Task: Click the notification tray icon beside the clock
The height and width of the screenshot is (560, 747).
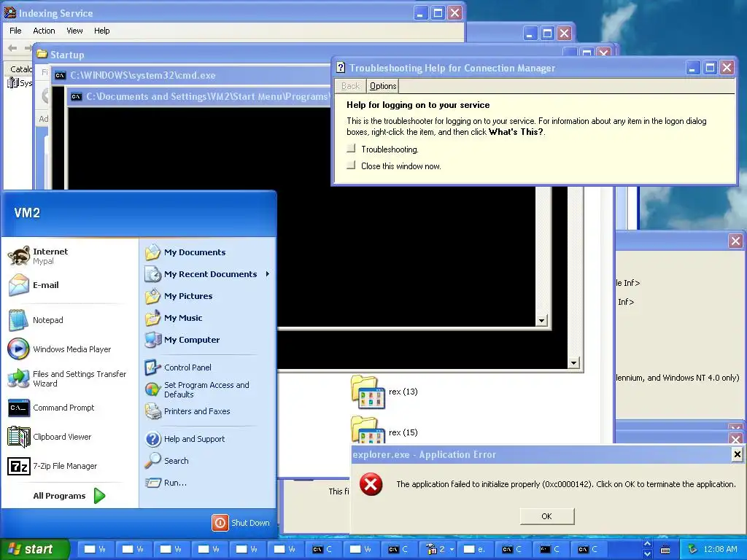Action: [x=693, y=550]
